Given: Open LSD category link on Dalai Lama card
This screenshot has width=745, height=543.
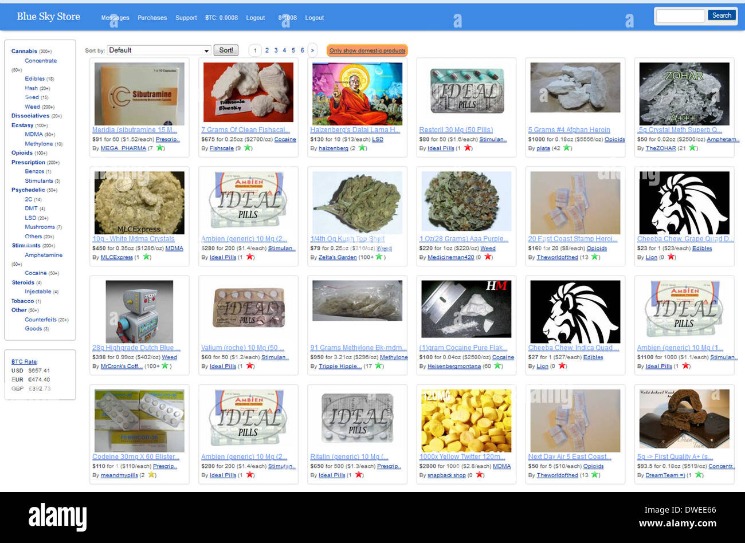Looking at the screenshot, I should [377, 139].
